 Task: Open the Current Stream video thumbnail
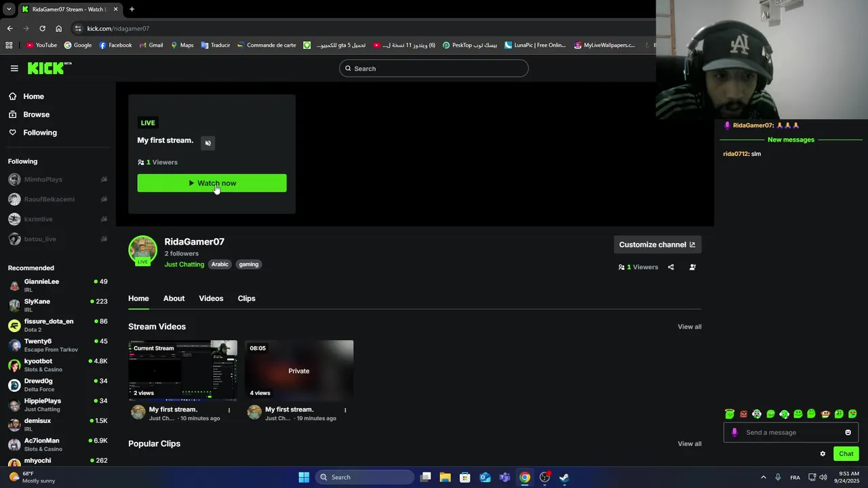tap(182, 371)
